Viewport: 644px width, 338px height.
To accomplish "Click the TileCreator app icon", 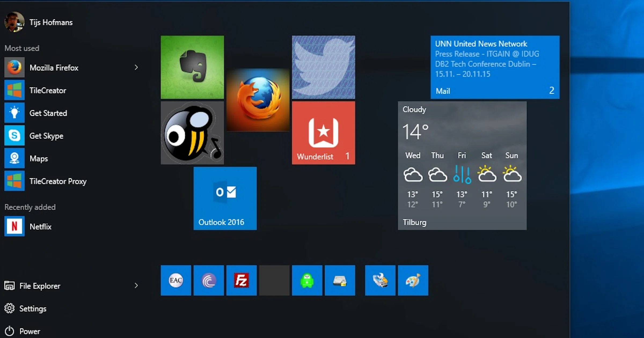I will (x=14, y=90).
